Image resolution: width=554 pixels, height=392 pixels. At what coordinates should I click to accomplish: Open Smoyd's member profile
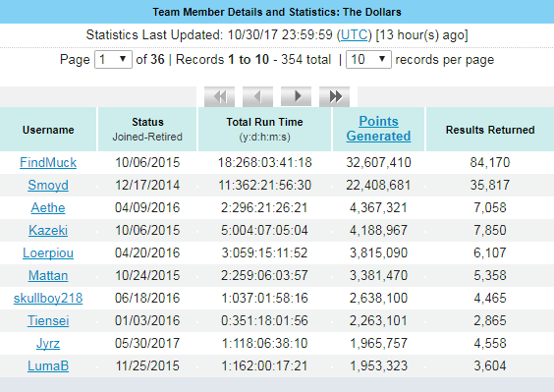(x=48, y=186)
